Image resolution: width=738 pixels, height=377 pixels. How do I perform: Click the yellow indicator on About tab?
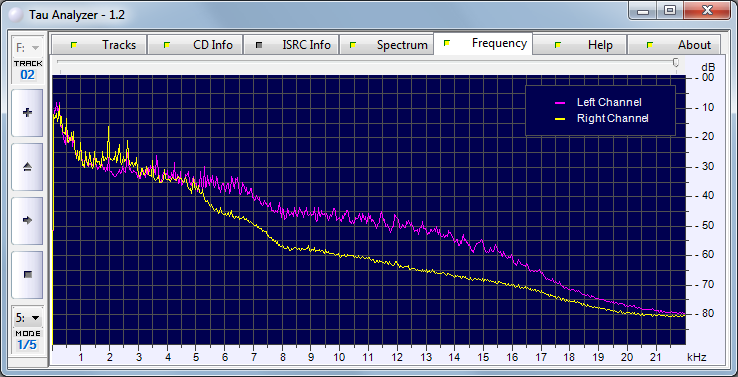pos(650,45)
